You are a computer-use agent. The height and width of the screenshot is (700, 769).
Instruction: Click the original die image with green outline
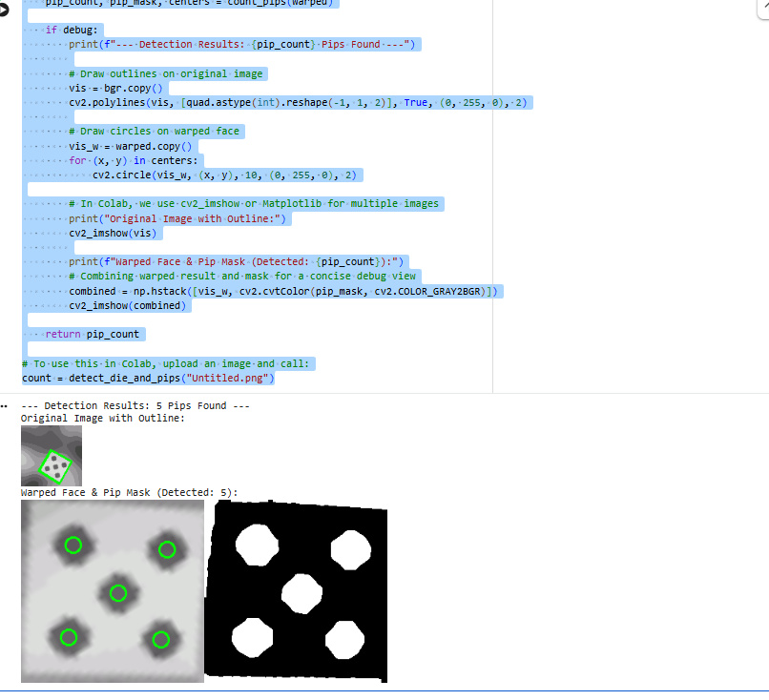point(52,456)
